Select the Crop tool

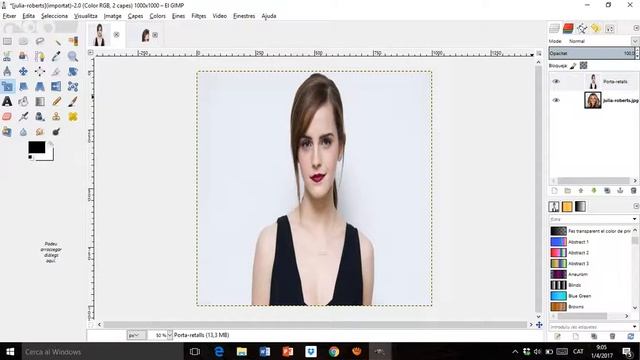[56, 71]
